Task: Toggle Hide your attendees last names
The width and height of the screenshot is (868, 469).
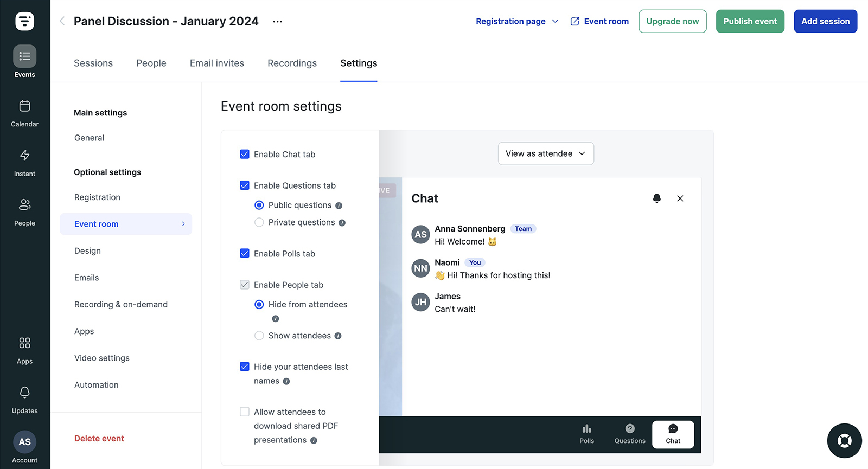Action: [245, 367]
